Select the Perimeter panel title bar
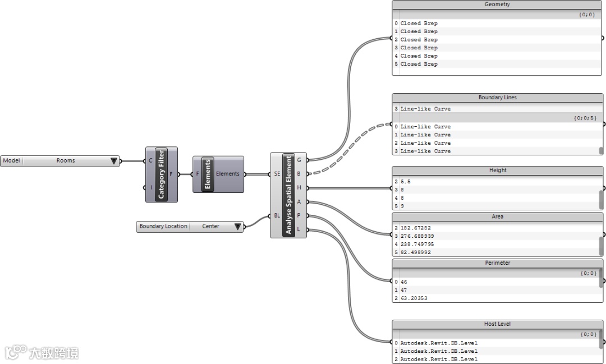The width and height of the screenshot is (606, 364). coord(497,263)
